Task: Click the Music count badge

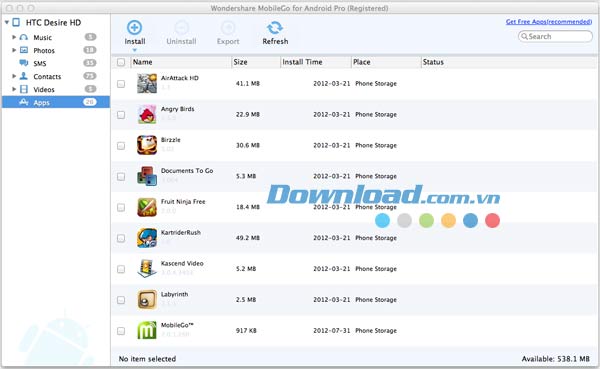Action: coord(90,37)
